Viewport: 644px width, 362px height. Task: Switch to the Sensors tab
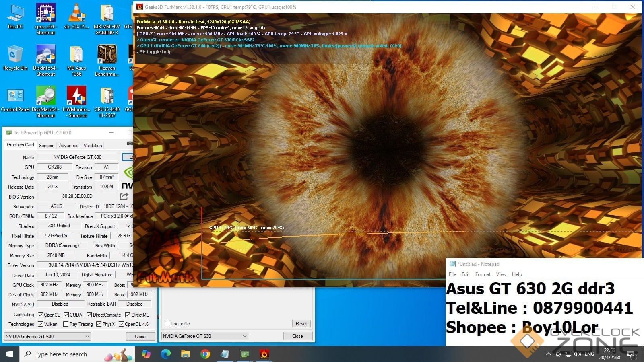tap(46, 146)
